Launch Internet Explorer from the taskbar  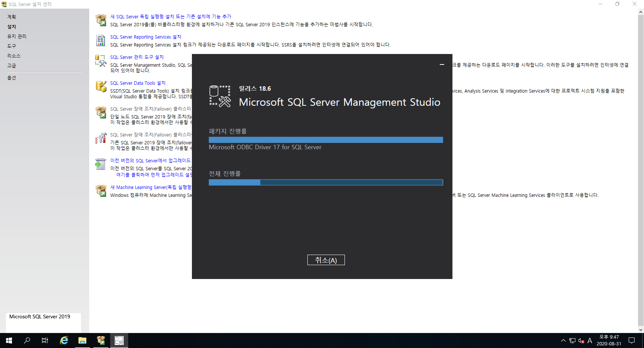(x=64, y=340)
